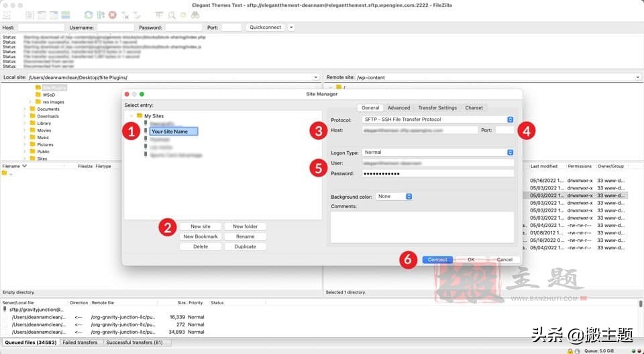Open the Protocol dropdown
Screen dimensions: 644x354
click(438, 120)
